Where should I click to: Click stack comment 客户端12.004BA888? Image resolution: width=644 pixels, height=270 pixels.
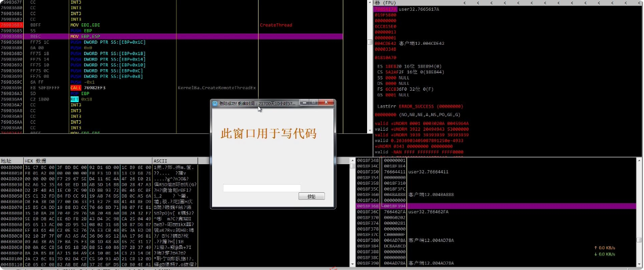(x=431, y=194)
